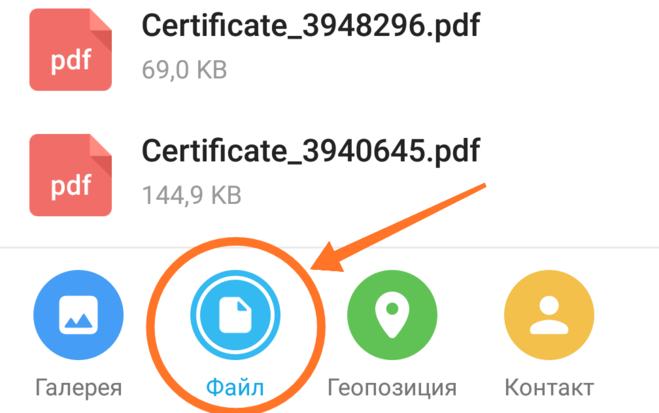Open the Галерея attachment icon
The width and height of the screenshot is (659, 413).
pyautogui.click(x=79, y=315)
